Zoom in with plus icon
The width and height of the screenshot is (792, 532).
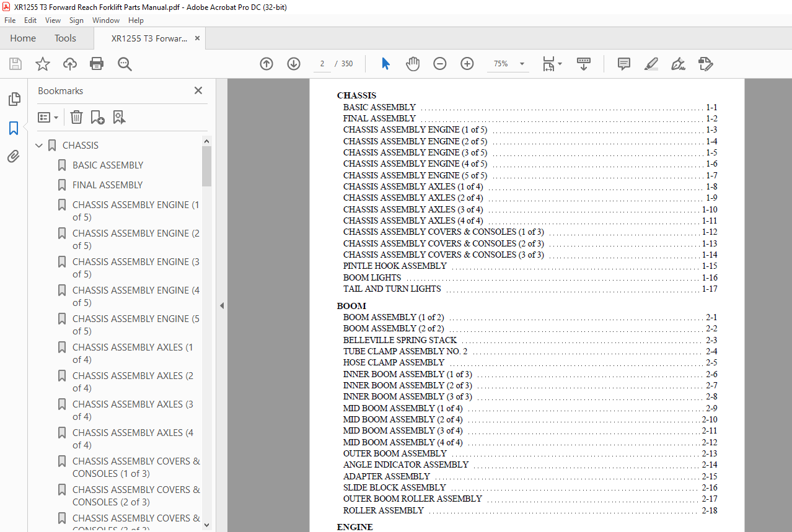pyautogui.click(x=467, y=64)
